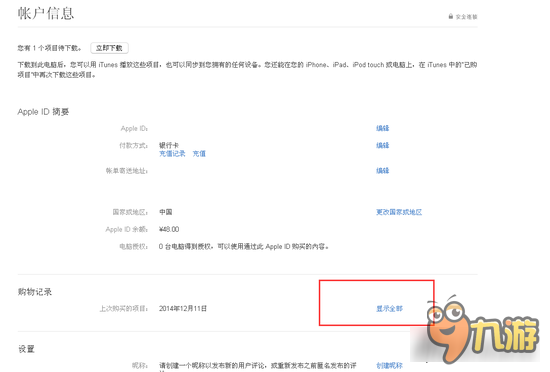Click the secure connection lock icon

[451, 16]
